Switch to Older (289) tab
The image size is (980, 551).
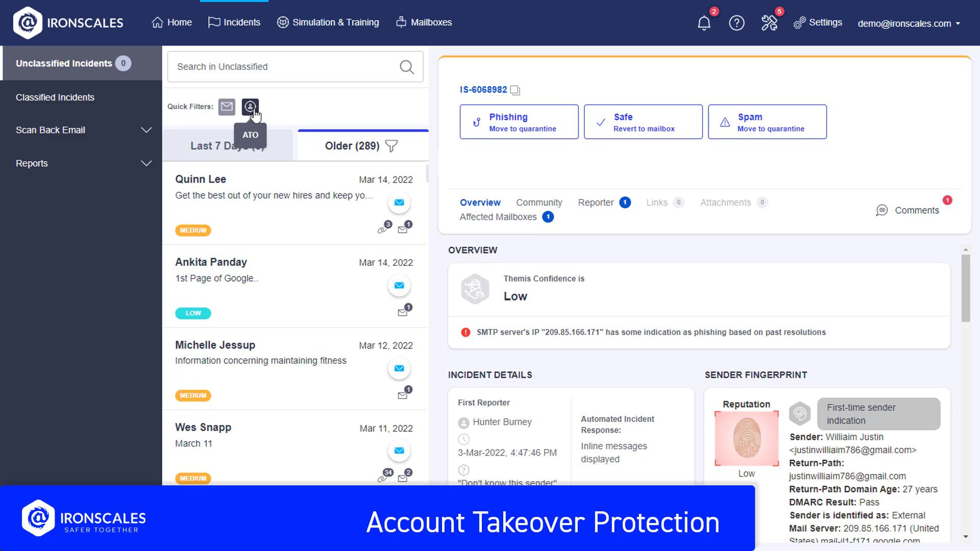tap(363, 146)
